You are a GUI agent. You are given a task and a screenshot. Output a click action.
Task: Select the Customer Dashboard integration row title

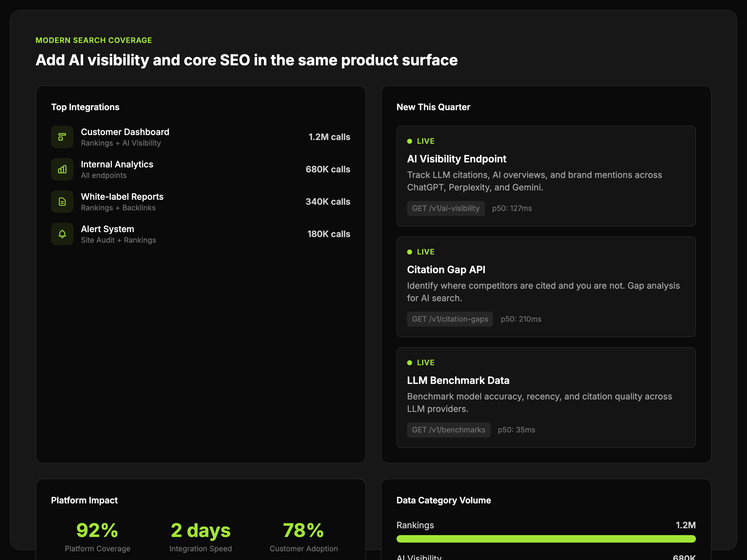pyautogui.click(x=125, y=132)
